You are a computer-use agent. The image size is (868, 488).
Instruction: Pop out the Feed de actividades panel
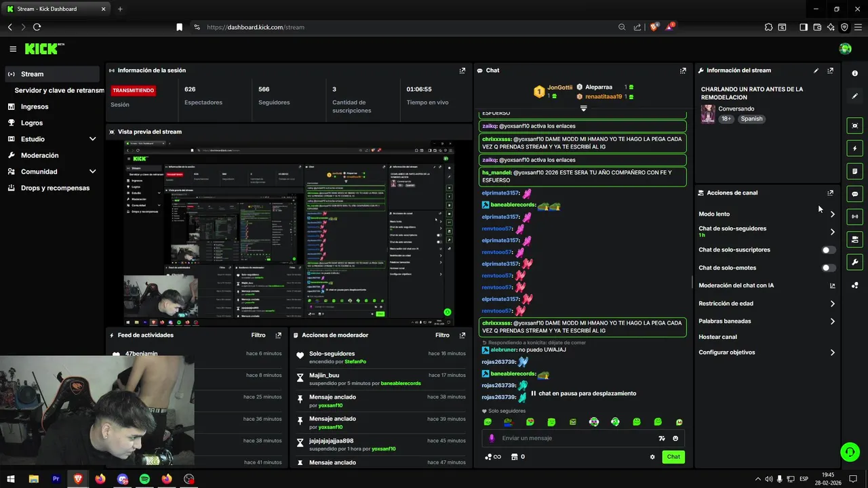[278, 335]
